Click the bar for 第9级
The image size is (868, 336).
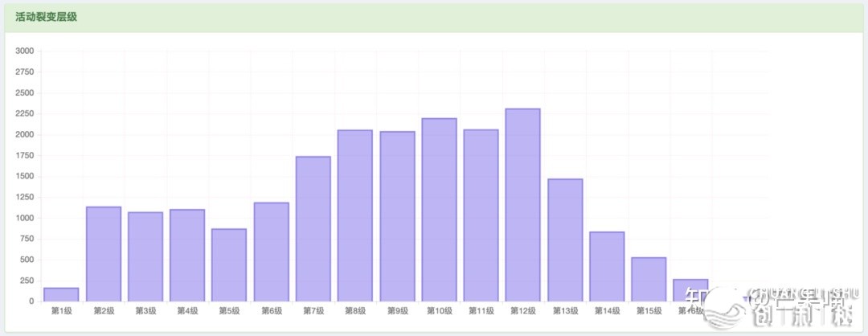pos(398,216)
